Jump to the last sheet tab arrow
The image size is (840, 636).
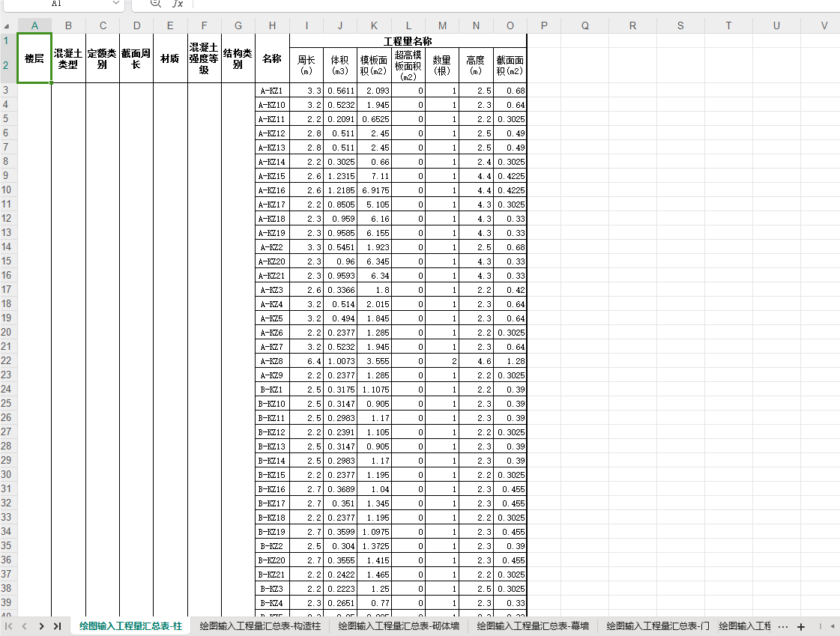pos(57,626)
